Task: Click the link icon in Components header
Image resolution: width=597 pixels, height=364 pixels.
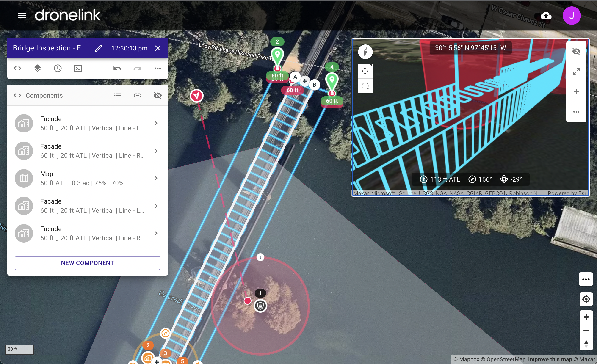Action: [x=137, y=95]
